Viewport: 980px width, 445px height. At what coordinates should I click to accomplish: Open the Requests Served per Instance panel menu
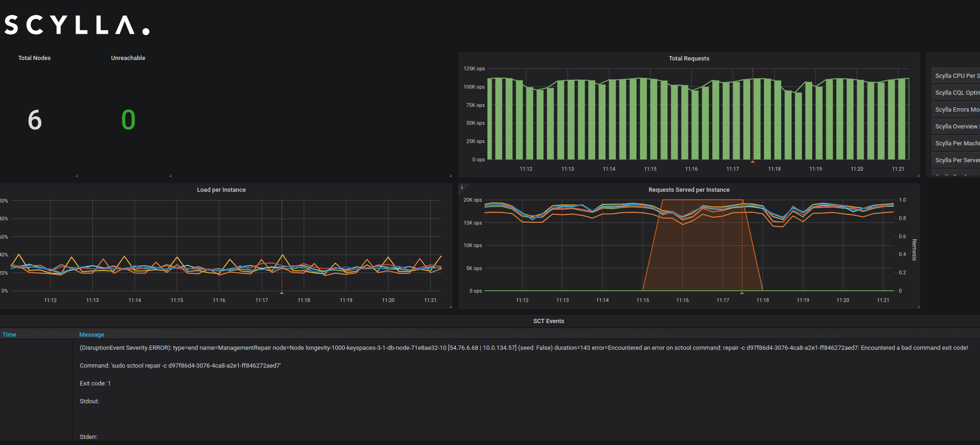tap(689, 189)
